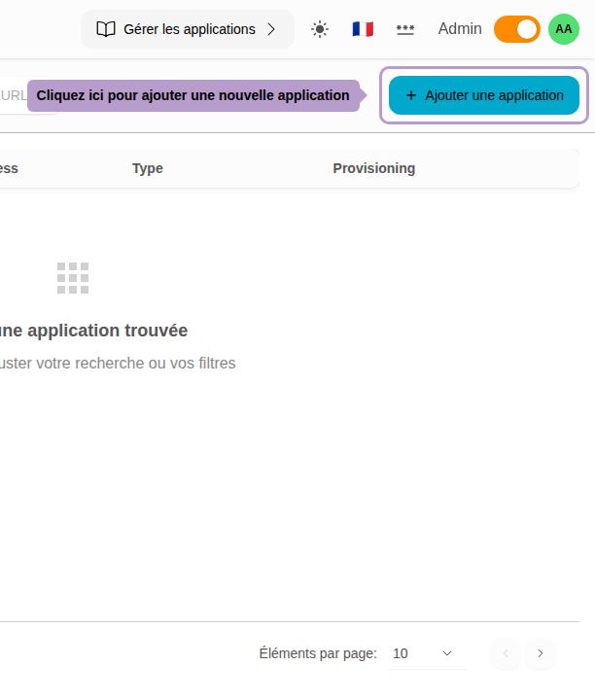Sort by the Type column header

(x=148, y=168)
